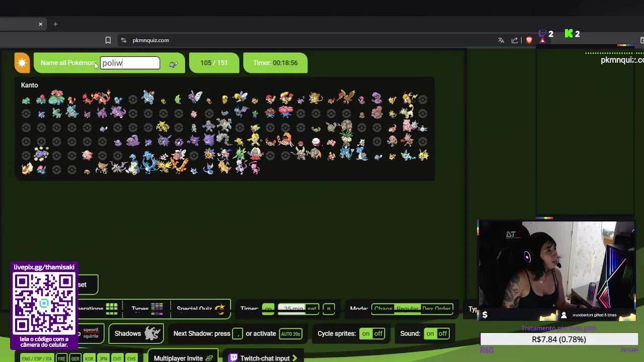Open a new browser tab
The height and width of the screenshot is (362, 644).
55,24
